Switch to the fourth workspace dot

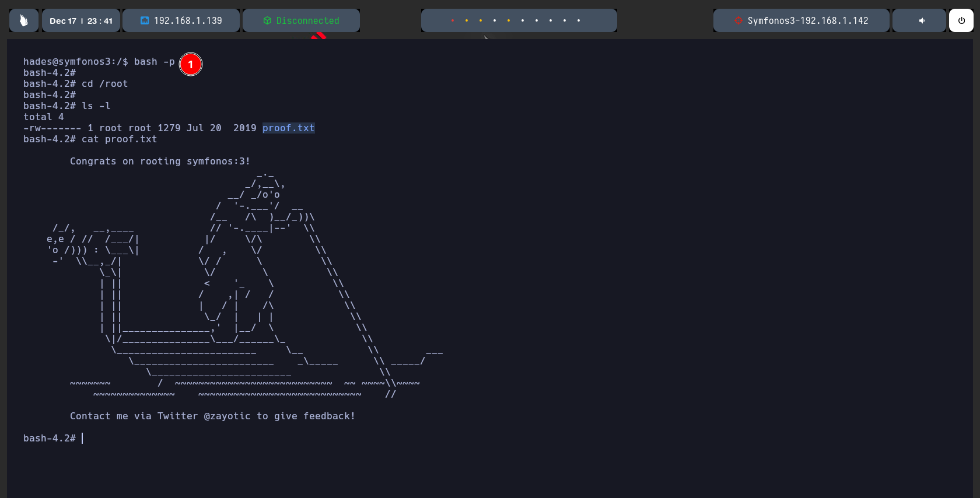[495, 20]
